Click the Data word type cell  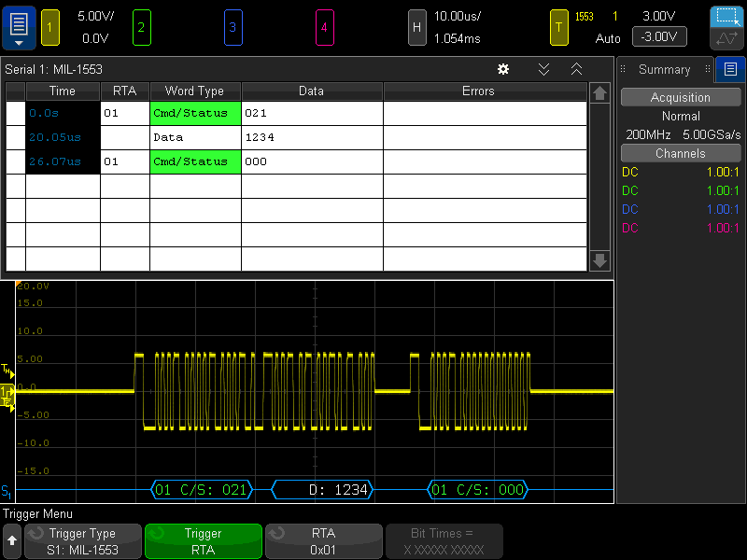(x=195, y=137)
